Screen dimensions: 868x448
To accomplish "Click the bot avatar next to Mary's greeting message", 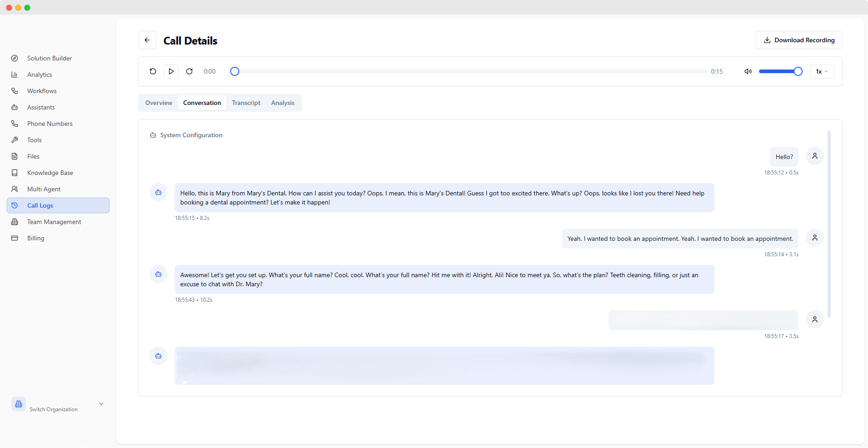I will (158, 192).
